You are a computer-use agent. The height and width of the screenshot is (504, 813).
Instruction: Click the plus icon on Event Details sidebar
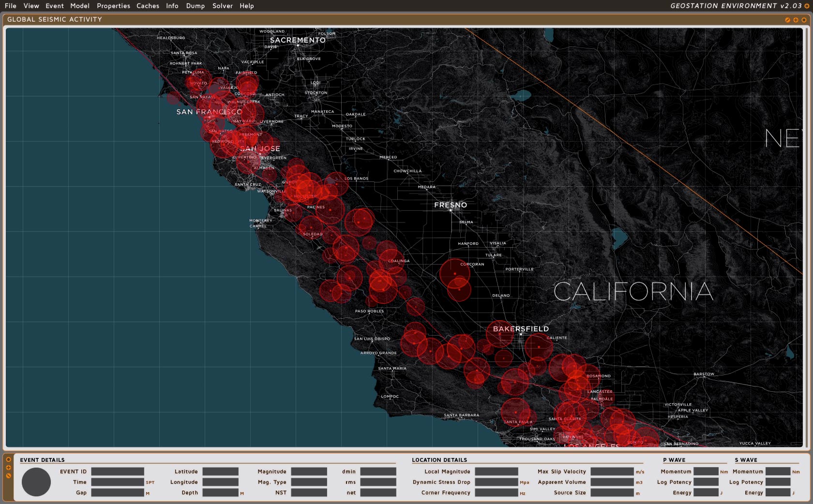tap(8, 468)
